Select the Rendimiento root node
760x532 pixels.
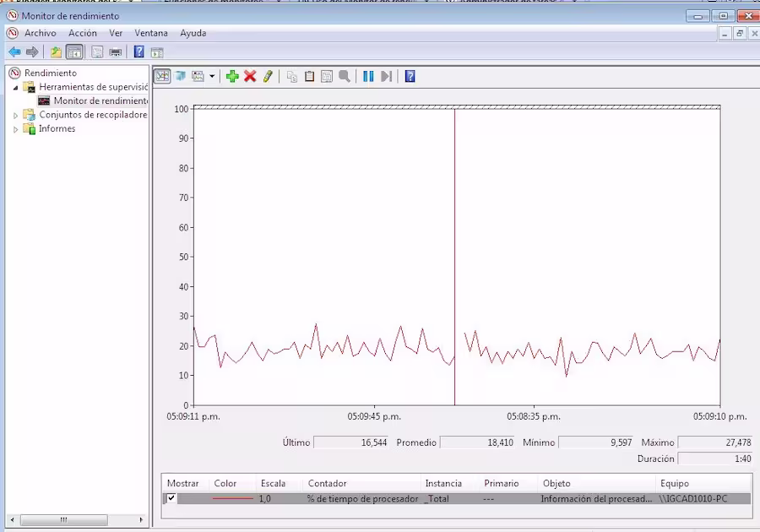pyautogui.click(x=51, y=73)
